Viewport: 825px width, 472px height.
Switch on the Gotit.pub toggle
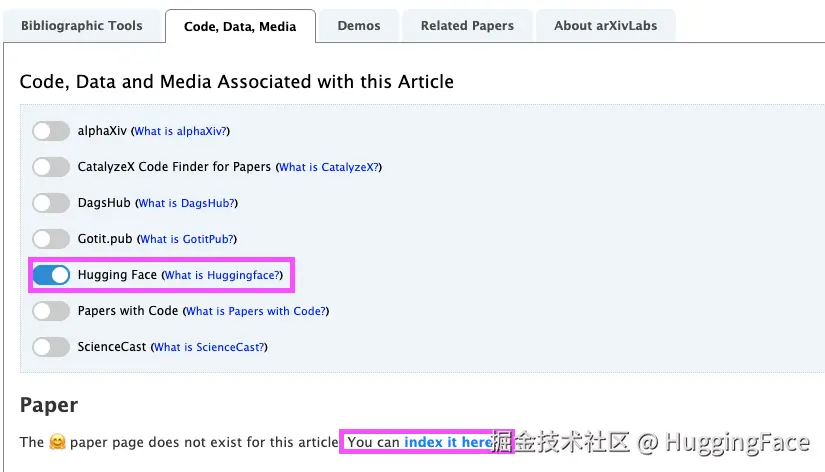coord(51,239)
